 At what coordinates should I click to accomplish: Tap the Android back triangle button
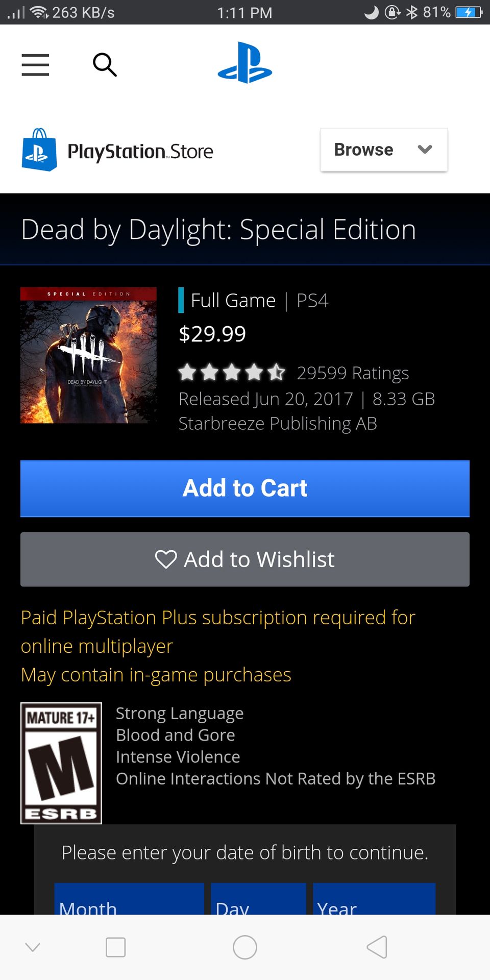[x=377, y=947]
